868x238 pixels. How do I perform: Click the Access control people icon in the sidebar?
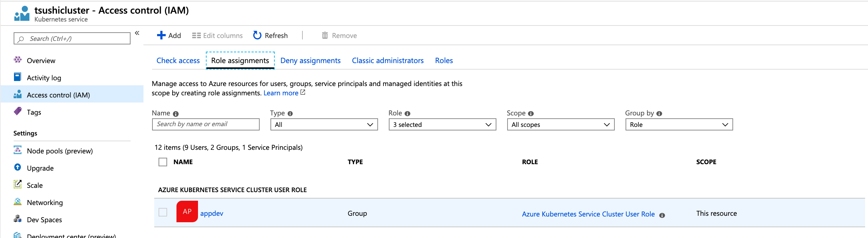18,94
